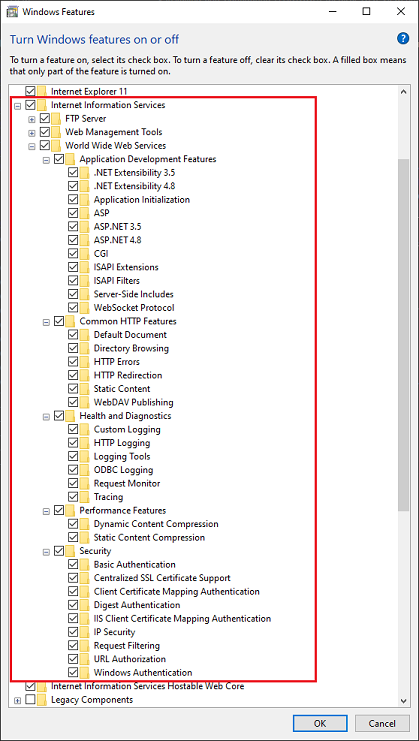Select the Logging Tools label
419x741 pixels.
click(x=122, y=457)
